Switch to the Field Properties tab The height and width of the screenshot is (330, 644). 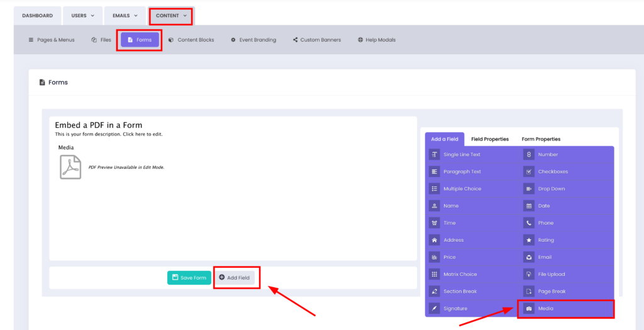click(490, 139)
